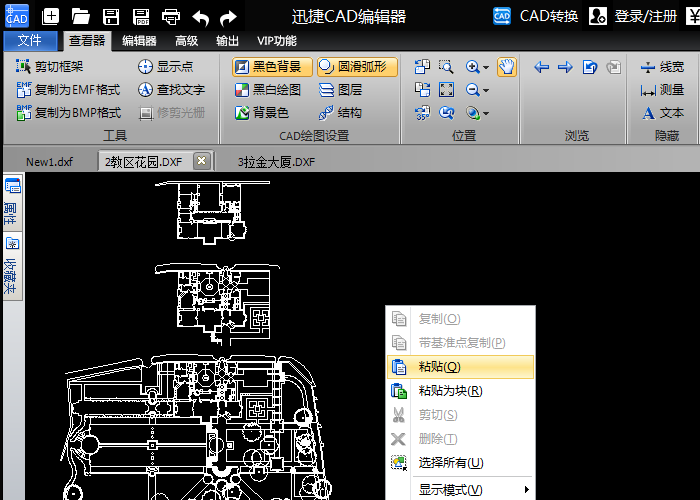The height and width of the screenshot is (500, 700).
Task: Toggle 显示点 show points
Action: tap(166, 67)
